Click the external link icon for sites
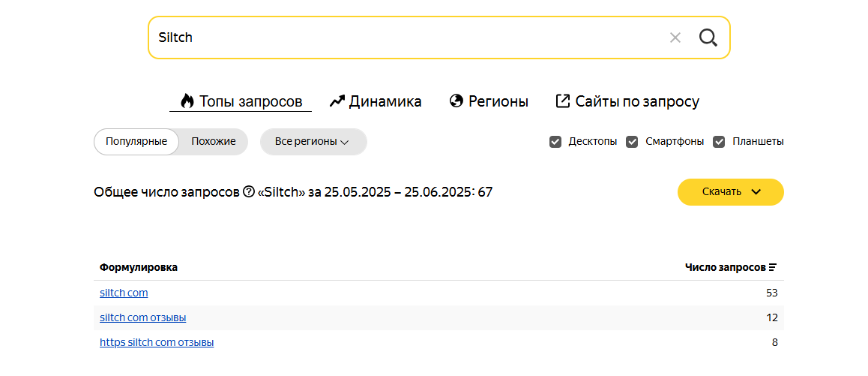 click(x=562, y=101)
